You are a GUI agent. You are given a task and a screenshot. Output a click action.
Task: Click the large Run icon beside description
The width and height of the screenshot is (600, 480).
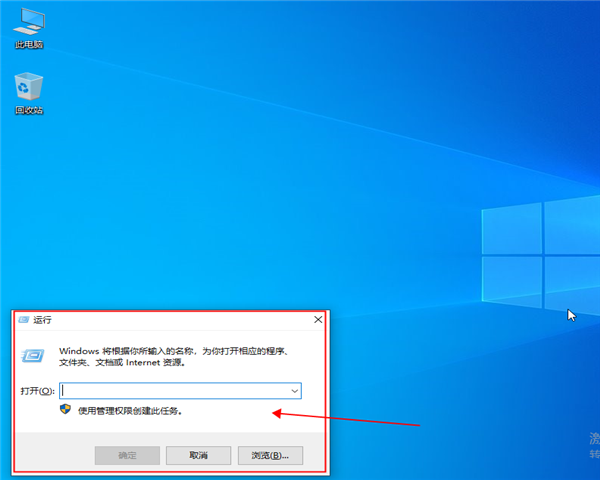pos(33,356)
